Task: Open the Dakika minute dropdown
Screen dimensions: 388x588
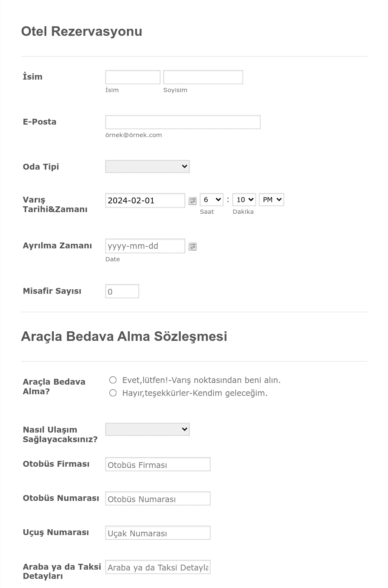Action: pyautogui.click(x=244, y=200)
